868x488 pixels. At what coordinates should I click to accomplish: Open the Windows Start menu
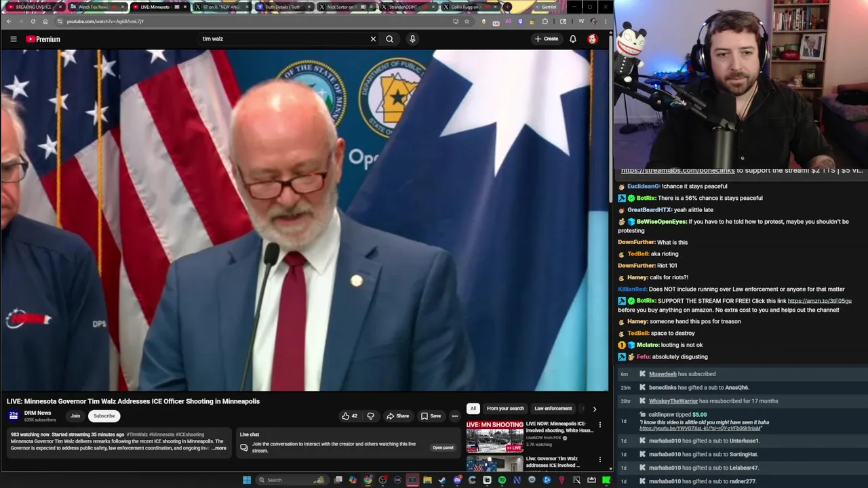[x=247, y=480]
